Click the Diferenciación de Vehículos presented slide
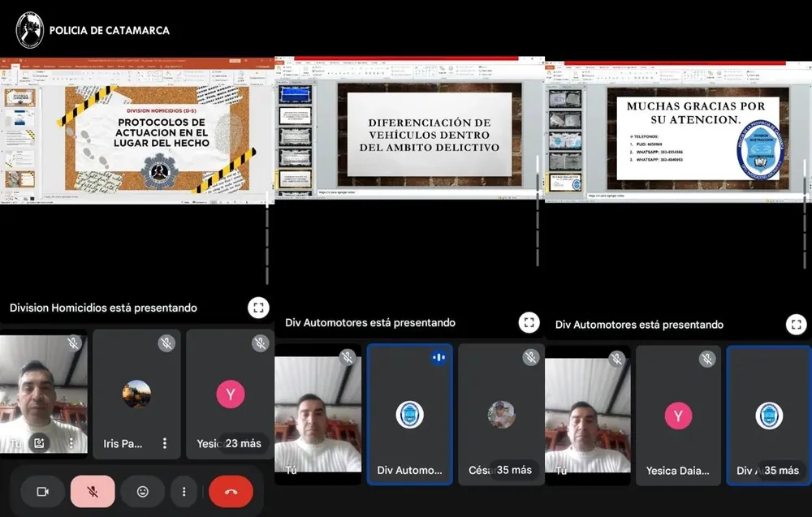 (429, 134)
